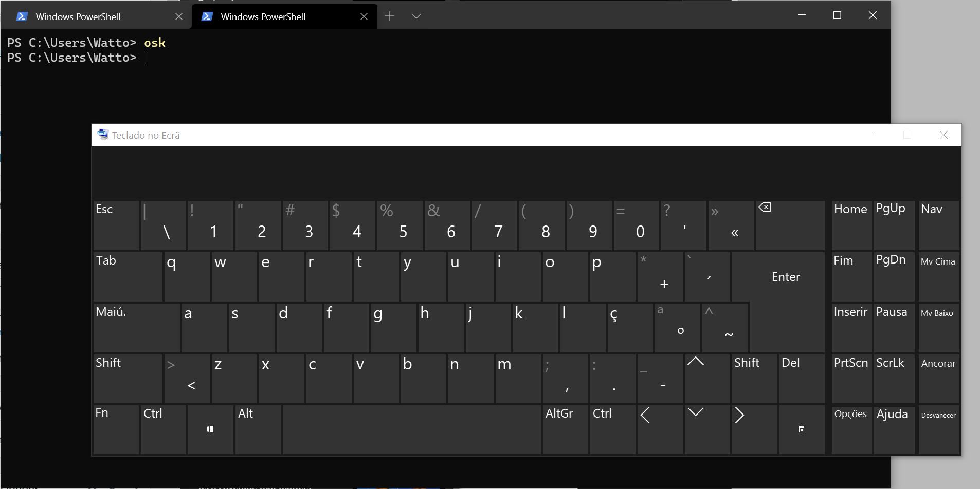Click the number 5 key
980x489 pixels.
[x=400, y=225]
